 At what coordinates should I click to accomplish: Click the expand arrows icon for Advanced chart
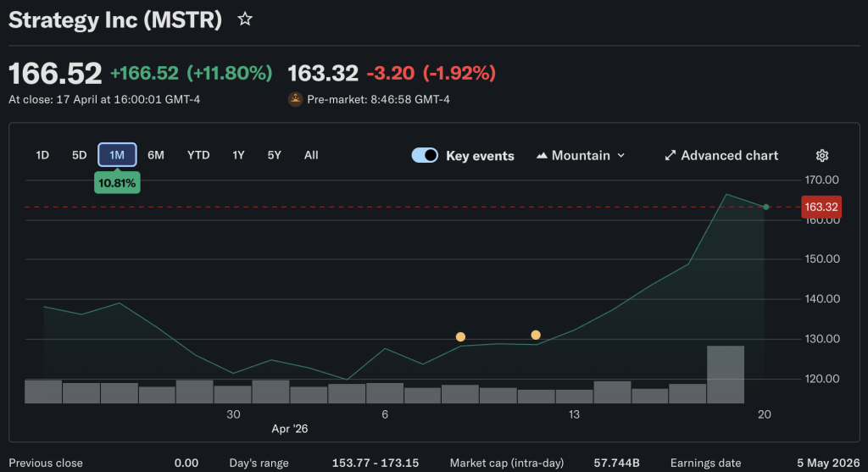click(x=670, y=155)
